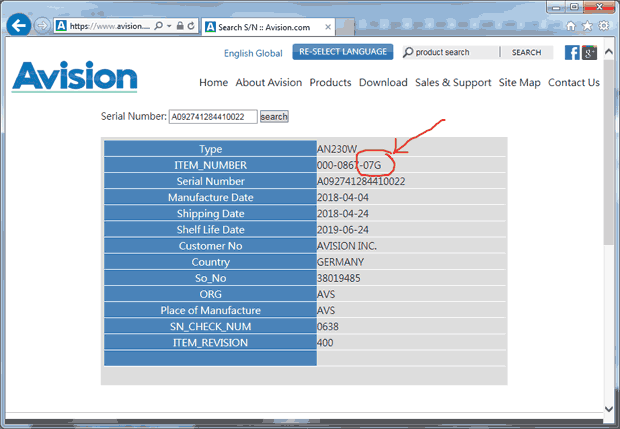Open the browser Home icon
Image resolution: width=620 pixels, height=429 pixels.
point(571,26)
